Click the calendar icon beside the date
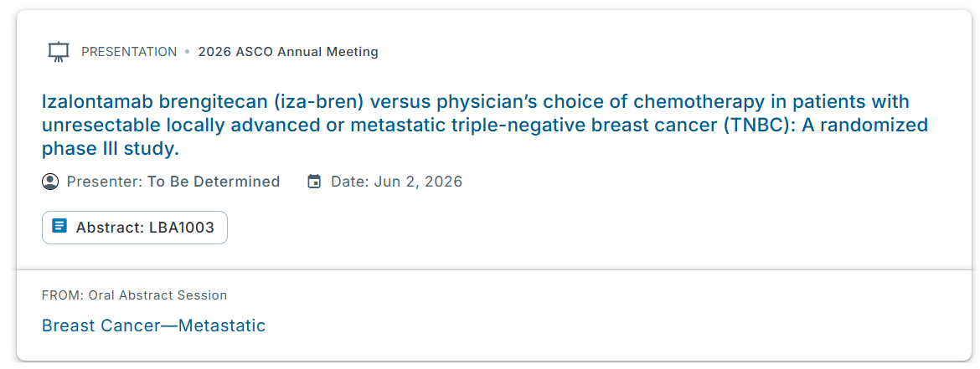980x369 pixels. [314, 182]
